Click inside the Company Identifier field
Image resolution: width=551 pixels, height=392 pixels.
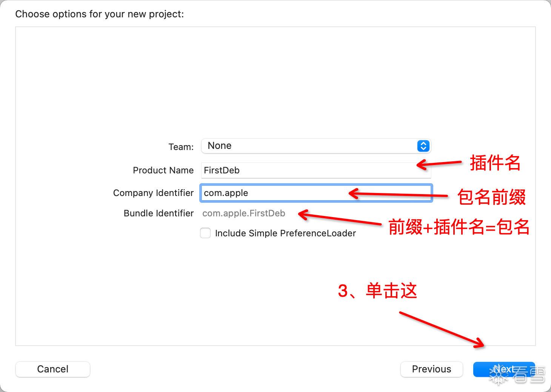coord(316,193)
